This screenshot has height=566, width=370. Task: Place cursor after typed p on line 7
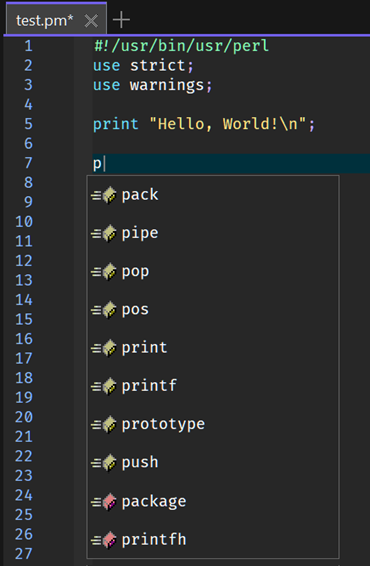[x=104, y=164]
